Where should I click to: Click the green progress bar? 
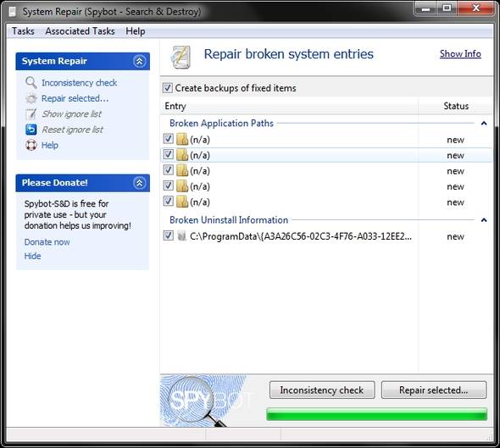pyautogui.click(x=376, y=414)
